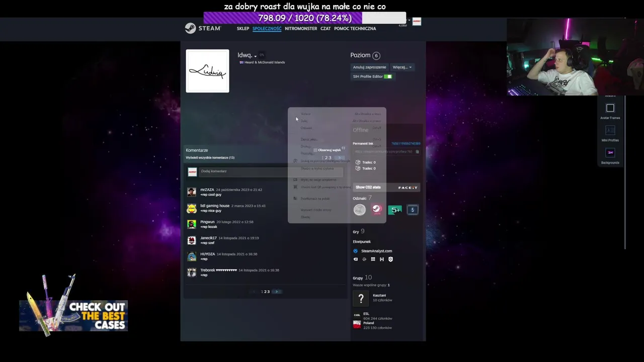644x362 pixels.
Task: Open the Steam 2023 badge
Action: tap(377, 210)
